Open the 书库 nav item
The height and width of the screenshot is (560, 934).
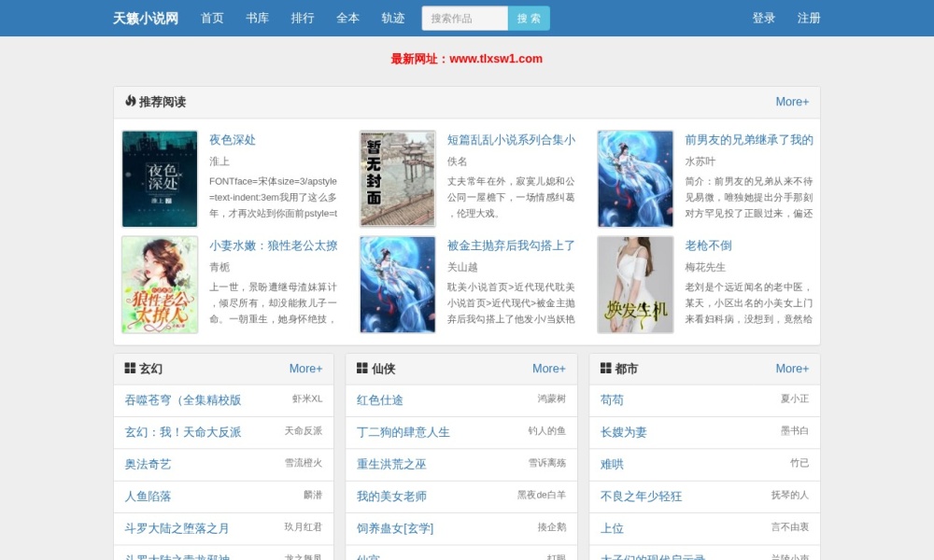(258, 19)
